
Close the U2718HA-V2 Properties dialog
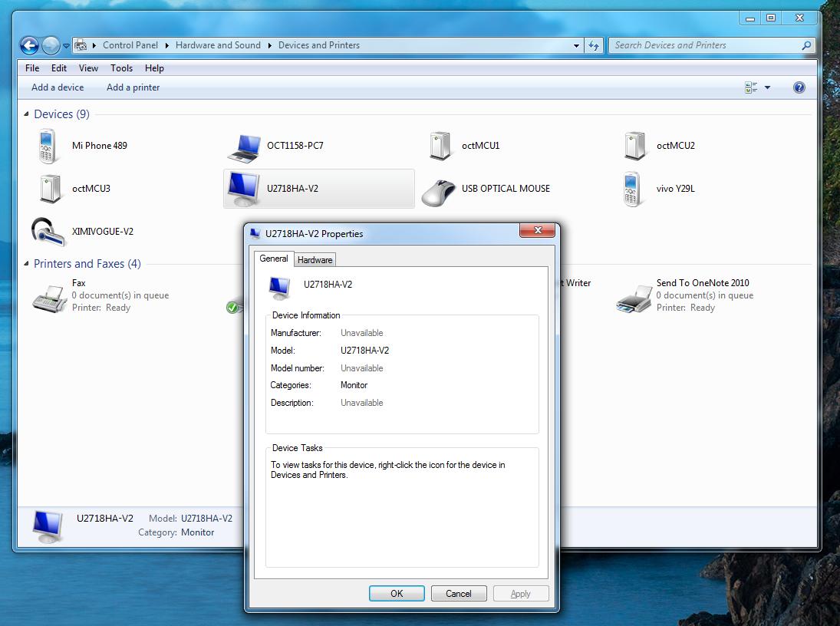(538, 230)
